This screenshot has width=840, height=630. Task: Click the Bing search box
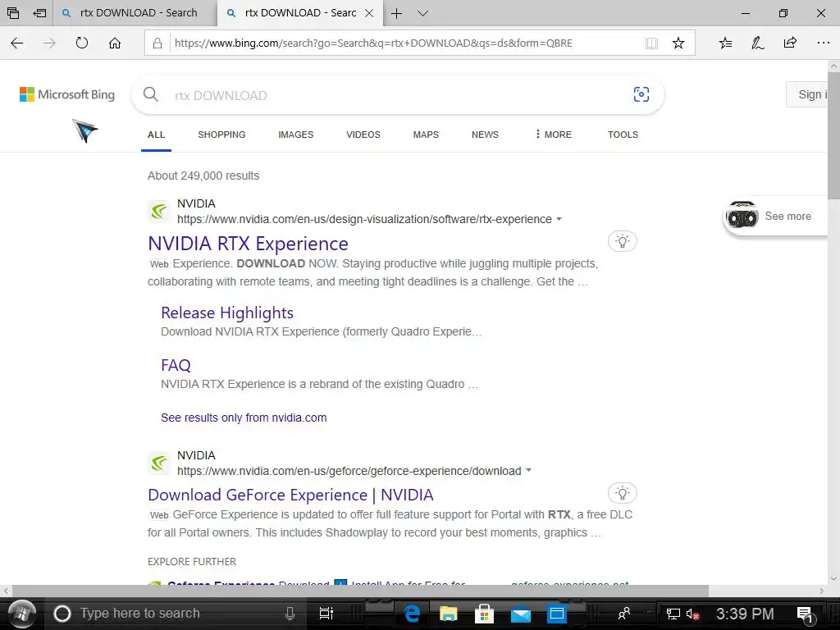coord(398,95)
